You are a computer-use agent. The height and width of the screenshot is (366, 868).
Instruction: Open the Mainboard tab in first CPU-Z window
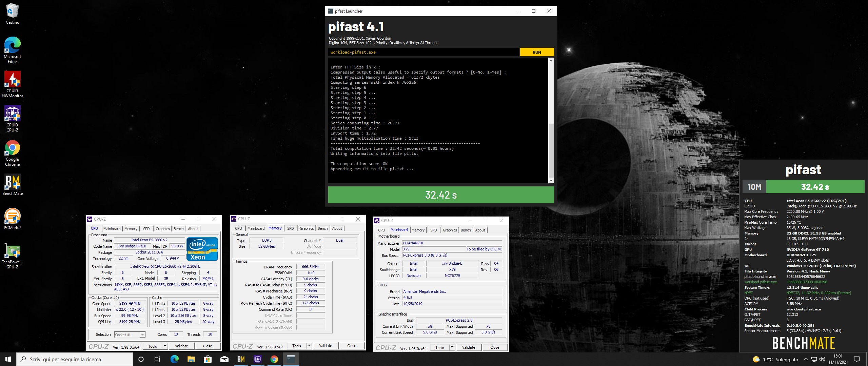112,229
